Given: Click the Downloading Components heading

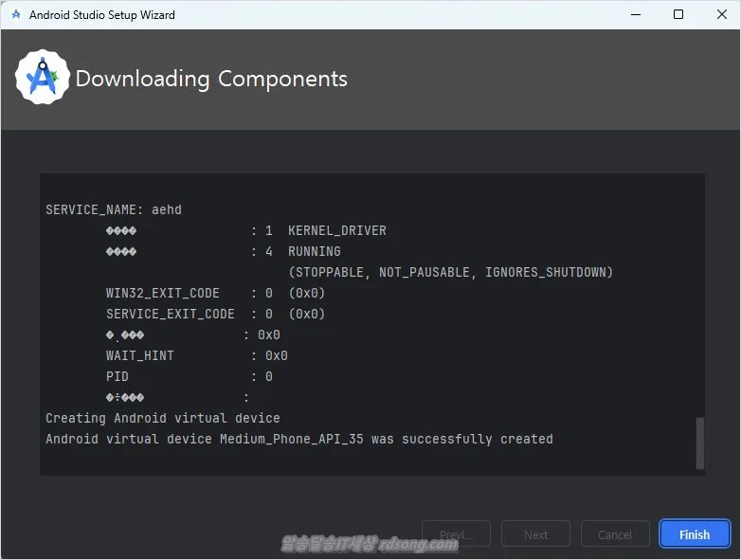Looking at the screenshot, I should [211, 79].
